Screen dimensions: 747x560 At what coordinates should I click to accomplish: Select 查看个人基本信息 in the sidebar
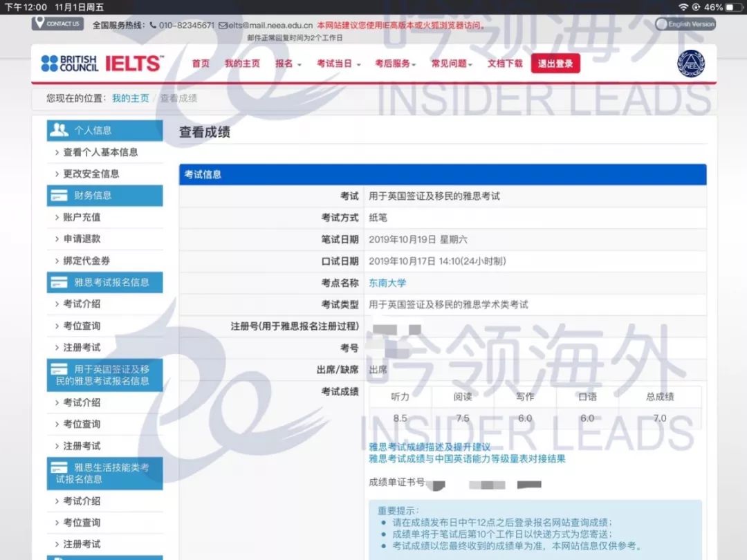coord(100,152)
